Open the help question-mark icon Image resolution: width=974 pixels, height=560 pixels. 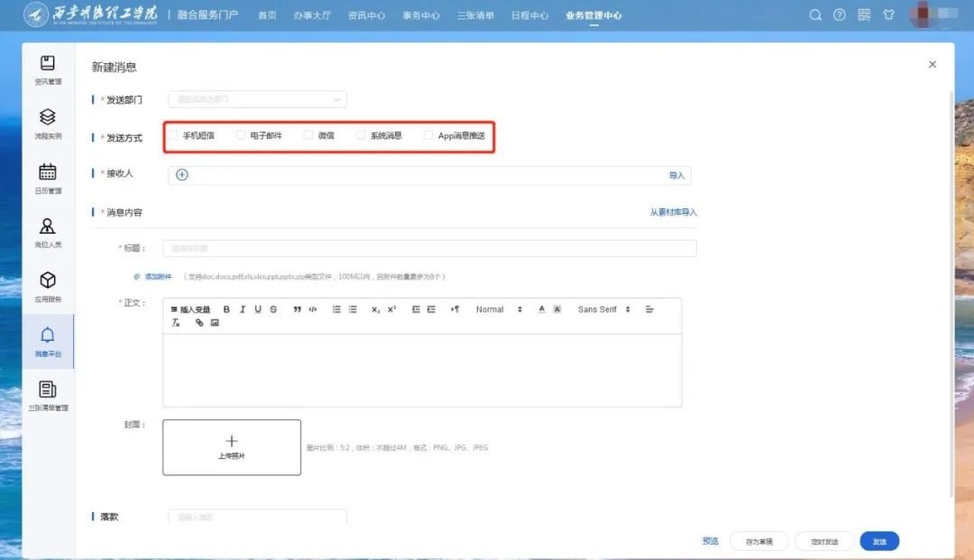[840, 15]
